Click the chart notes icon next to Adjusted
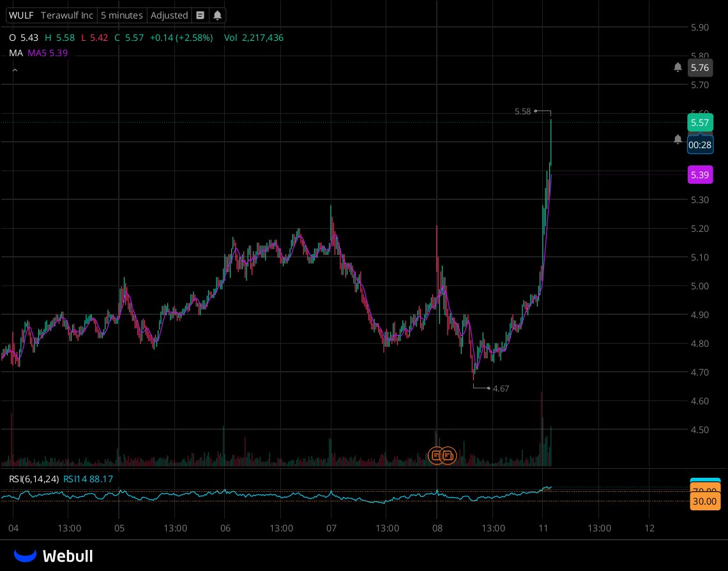This screenshot has height=571, width=728. (x=200, y=15)
